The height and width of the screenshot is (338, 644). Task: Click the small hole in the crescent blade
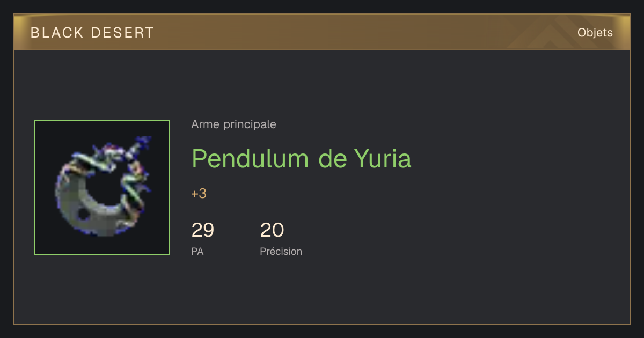point(84,214)
